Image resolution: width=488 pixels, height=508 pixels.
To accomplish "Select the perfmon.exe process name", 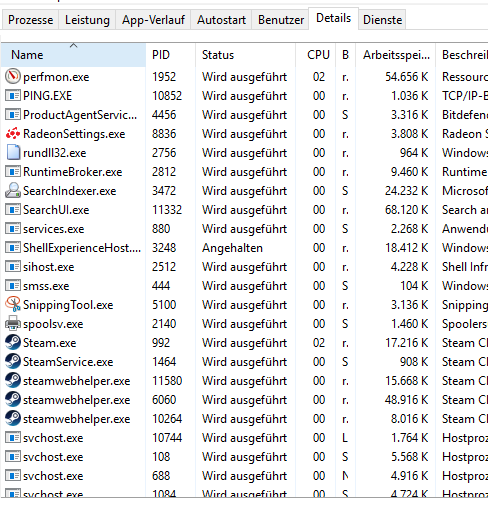I will point(56,77).
